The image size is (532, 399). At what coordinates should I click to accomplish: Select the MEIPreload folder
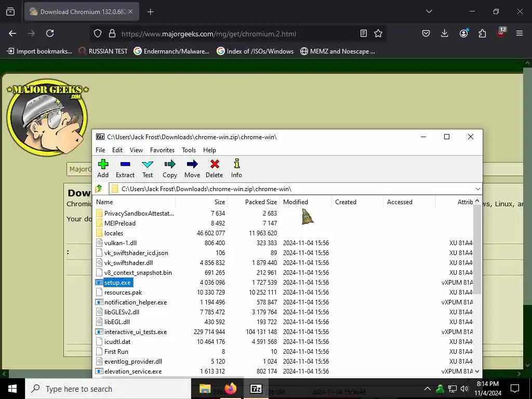coord(120,223)
